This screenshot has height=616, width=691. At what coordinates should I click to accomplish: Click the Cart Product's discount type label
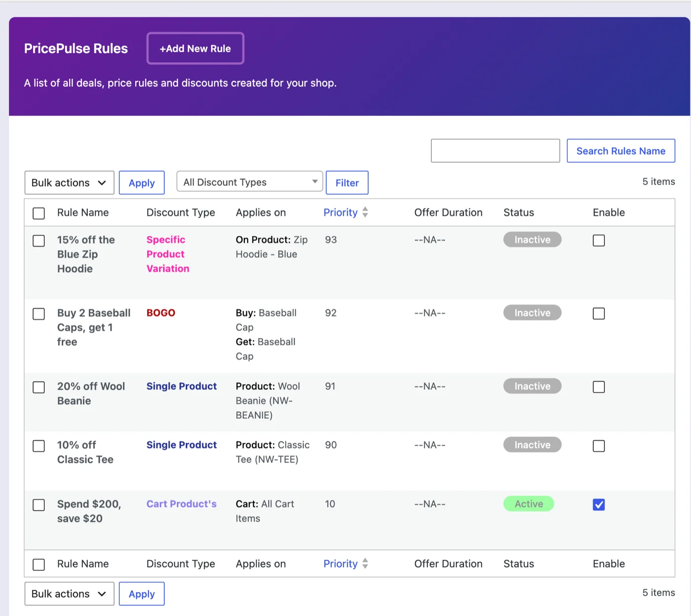182,504
